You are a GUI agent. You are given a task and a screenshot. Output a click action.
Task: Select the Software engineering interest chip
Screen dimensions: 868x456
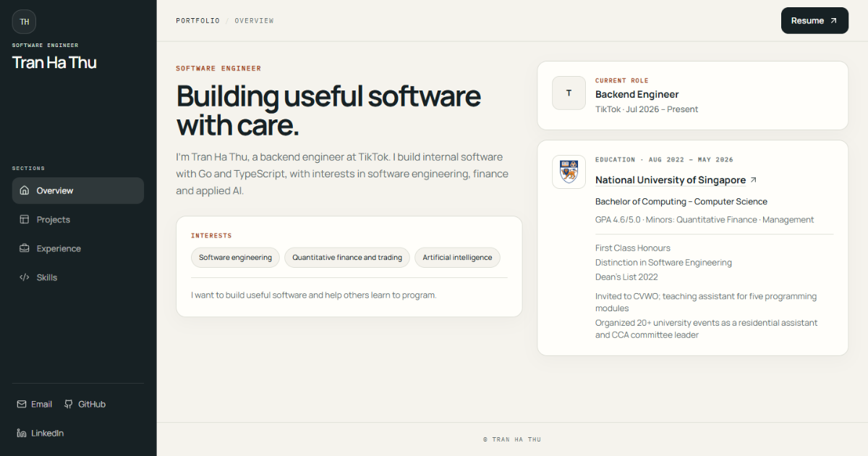[x=236, y=258]
